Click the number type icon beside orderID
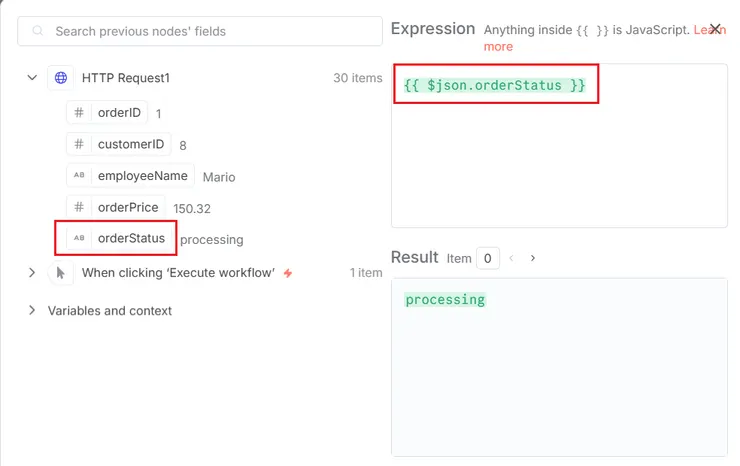740x466 pixels. pyautogui.click(x=79, y=113)
